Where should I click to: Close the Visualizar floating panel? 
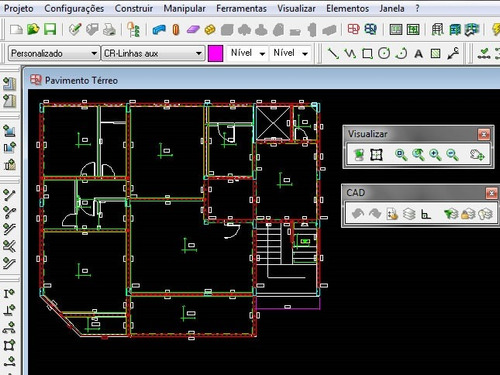pos(484,134)
